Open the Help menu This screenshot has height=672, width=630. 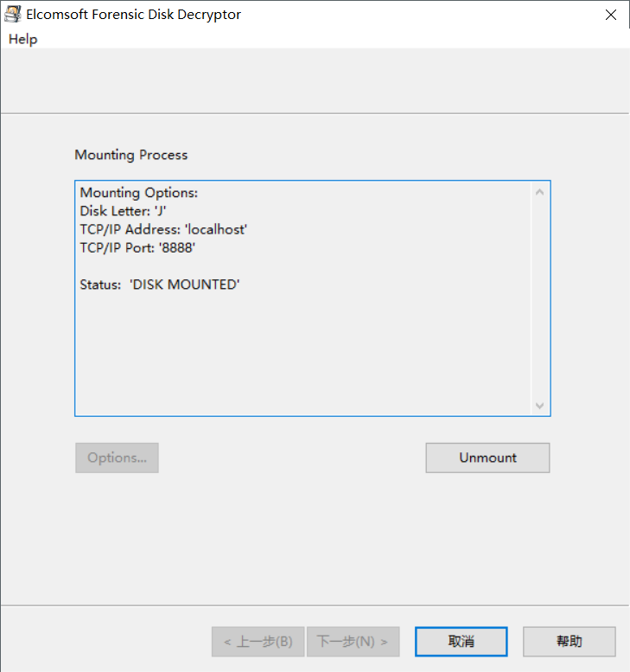tap(23, 40)
